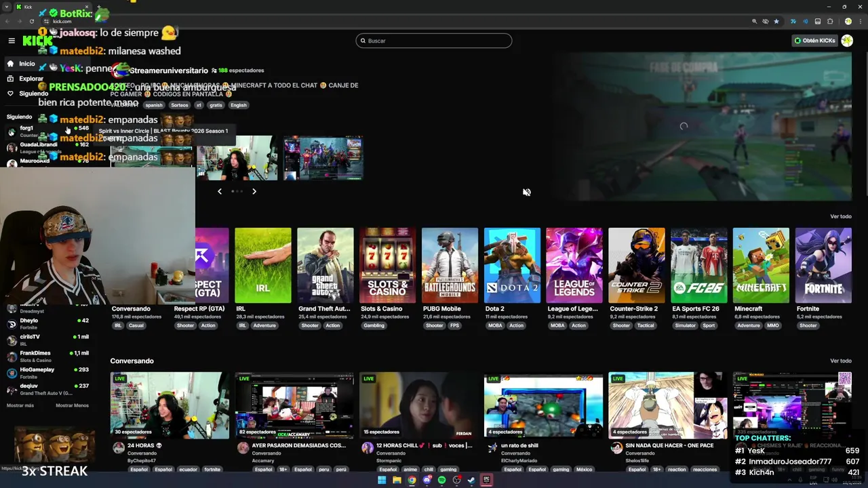Open ciriloTV channel in sidebar

47,340
